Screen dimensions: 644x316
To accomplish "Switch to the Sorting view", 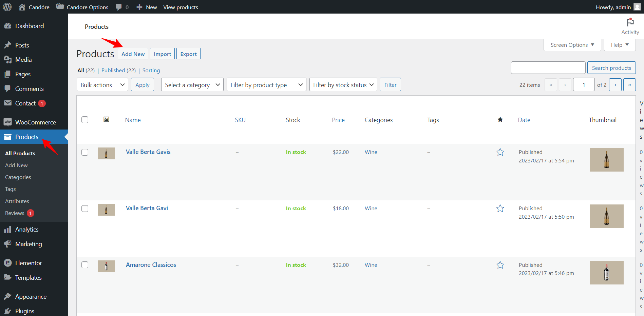I will click(x=151, y=70).
